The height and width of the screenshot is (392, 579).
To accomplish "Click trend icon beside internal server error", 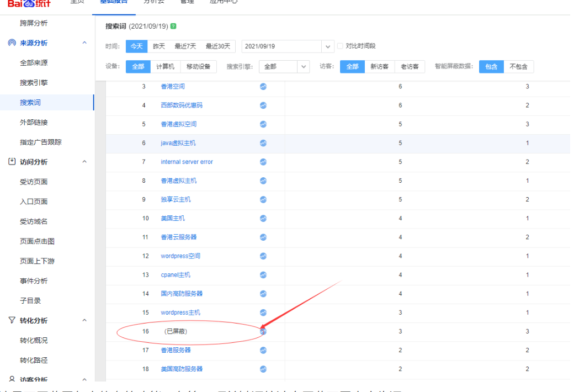I will tap(263, 162).
